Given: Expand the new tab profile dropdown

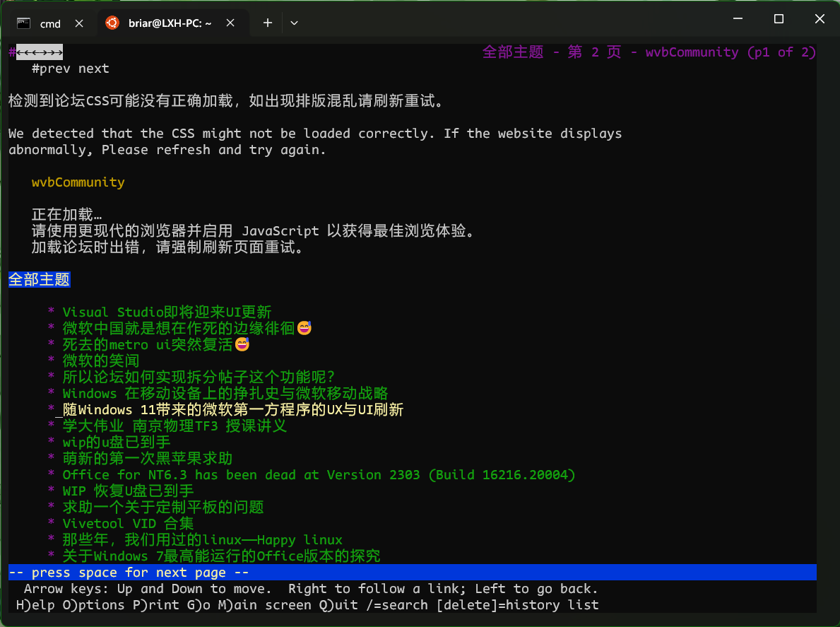Looking at the screenshot, I should [294, 23].
